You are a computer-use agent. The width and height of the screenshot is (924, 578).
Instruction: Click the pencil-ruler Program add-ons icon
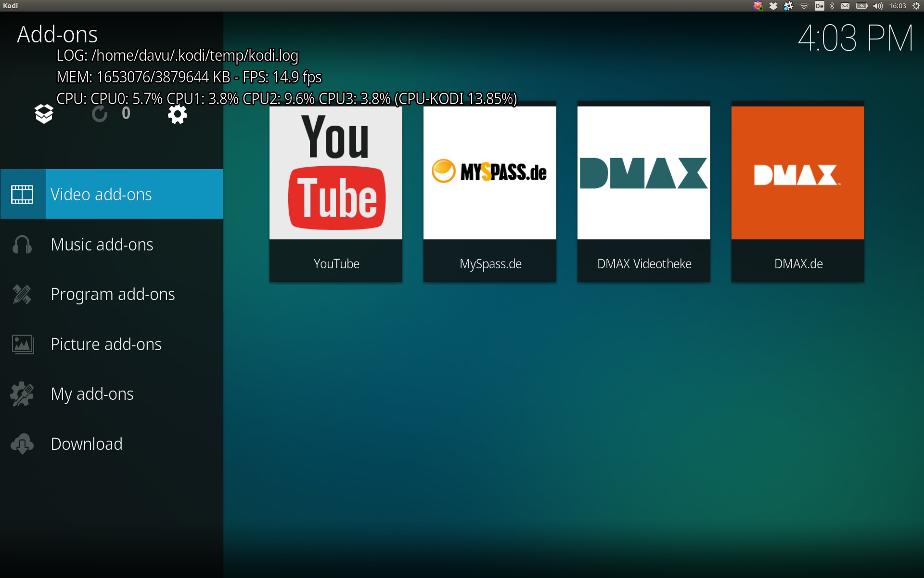[x=22, y=294]
